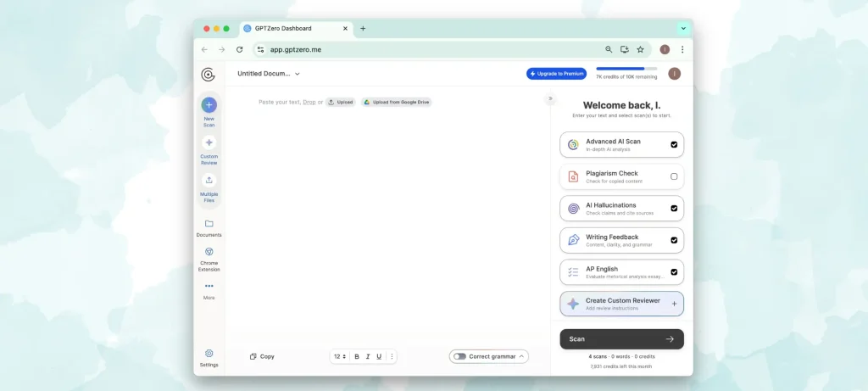Click the install app icon in address bar

point(625,49)
